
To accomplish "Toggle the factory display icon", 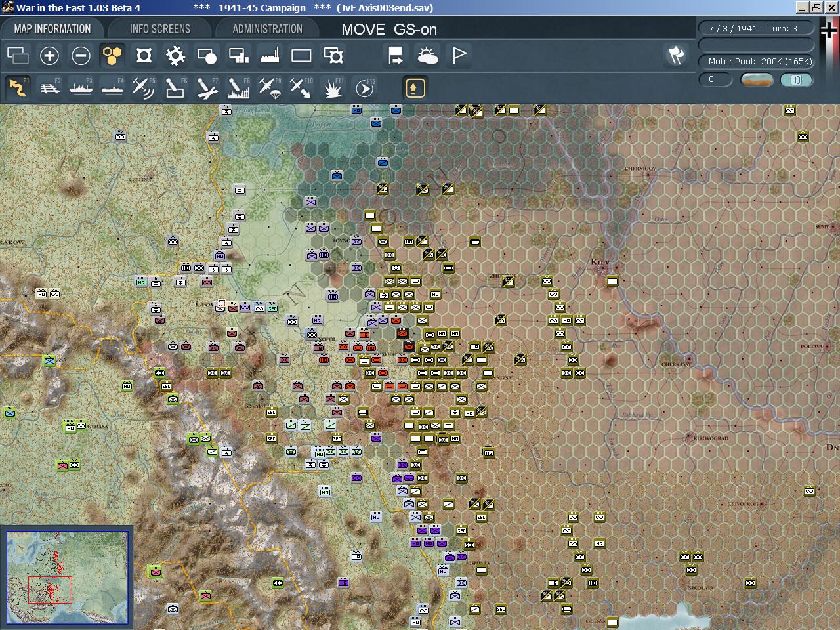I will pyautogui.click(x=270, y=56).
